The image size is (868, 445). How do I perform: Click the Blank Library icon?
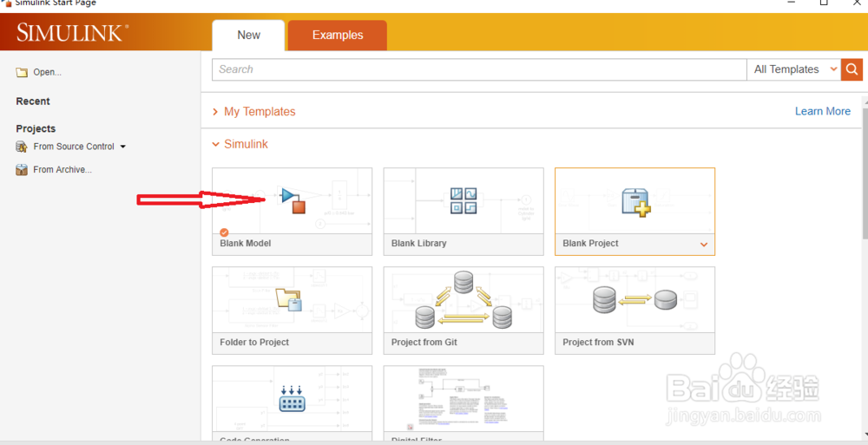pos(464,201)
